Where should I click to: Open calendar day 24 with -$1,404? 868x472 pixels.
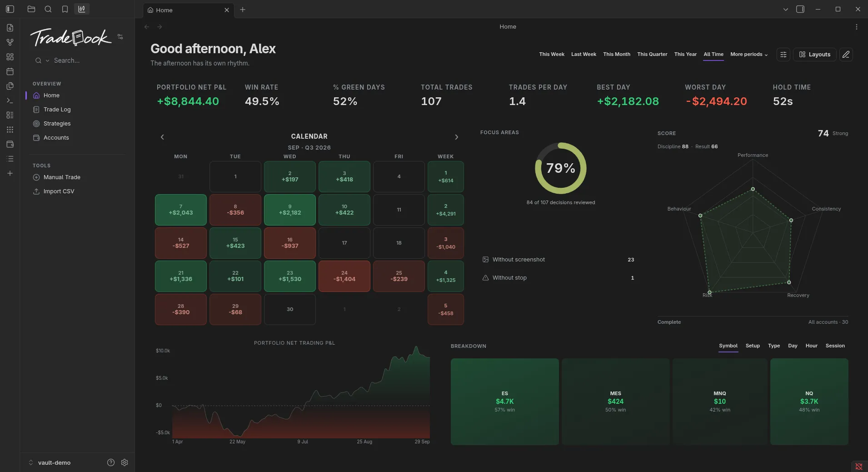click(x=344, y=276)
